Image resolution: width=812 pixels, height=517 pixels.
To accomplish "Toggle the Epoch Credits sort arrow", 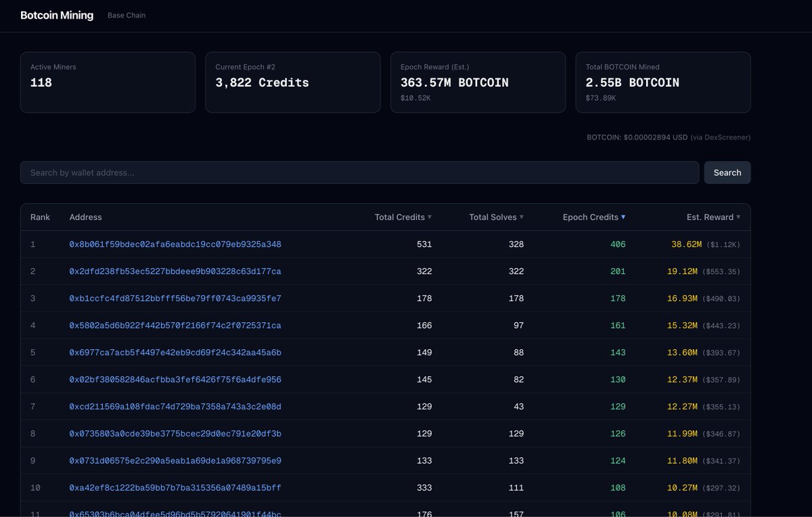I will pos(621,217).
